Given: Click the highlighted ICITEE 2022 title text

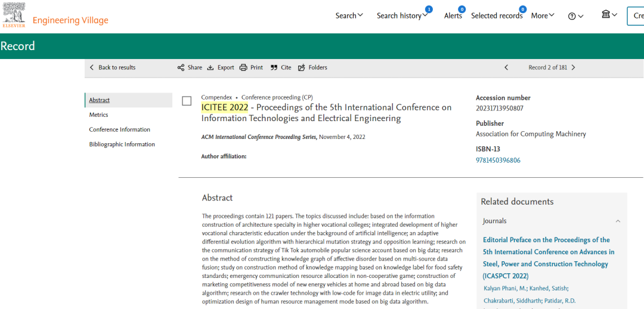Looking at the screenshot, I should tap(225, 107).
